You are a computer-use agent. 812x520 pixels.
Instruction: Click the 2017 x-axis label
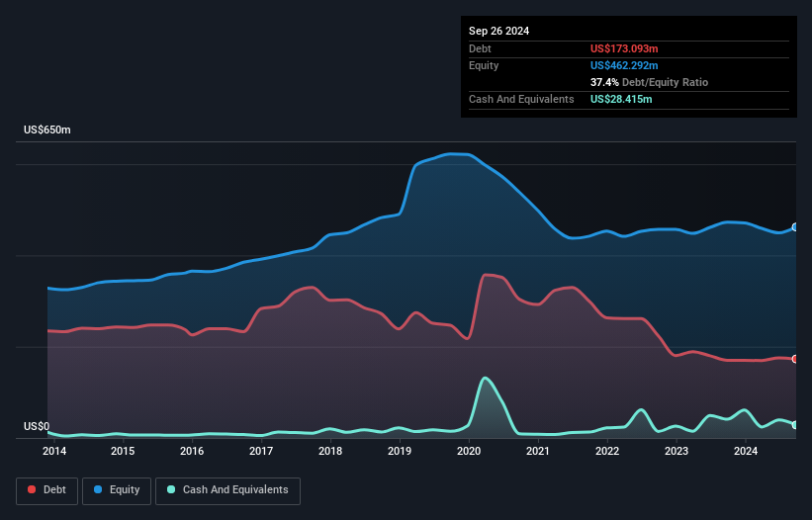pos(261,451)
